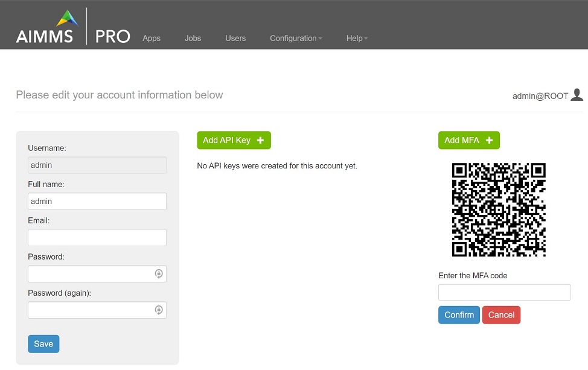Focus the Full name input field
Screen dimensions: 588x370
tap(97, 202)
